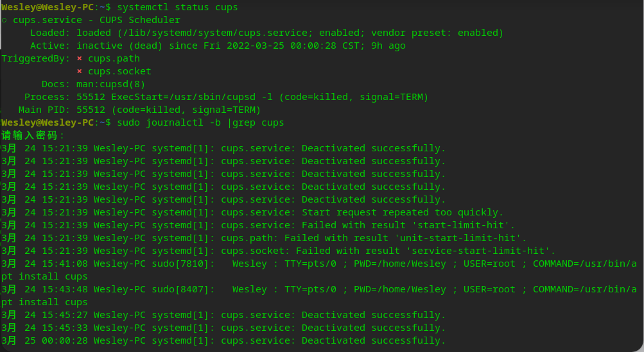The width and height of the screenshot is (644, 352).
Task: Click the sudo[8407] apt install log entry
Action: click(x=321, y=289)
